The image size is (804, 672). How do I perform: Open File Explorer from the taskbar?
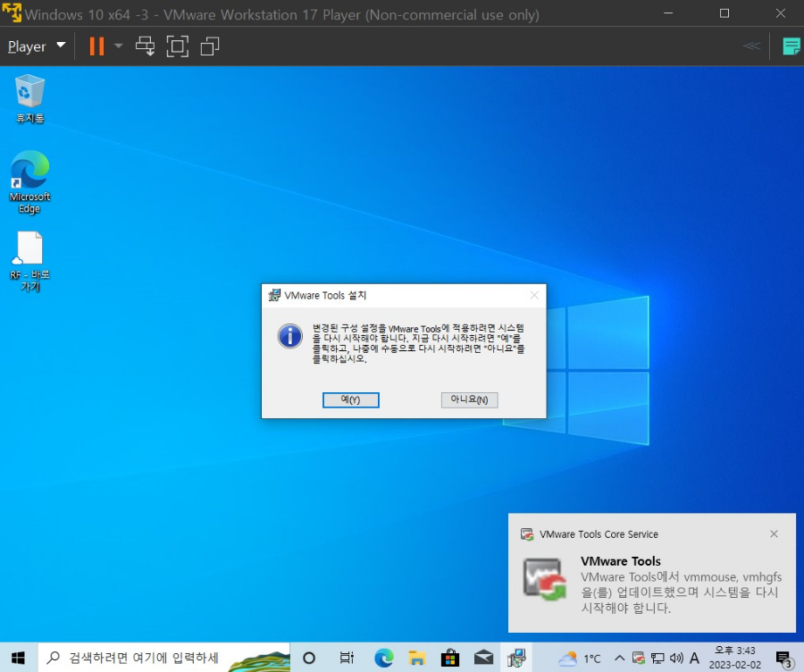417,658
